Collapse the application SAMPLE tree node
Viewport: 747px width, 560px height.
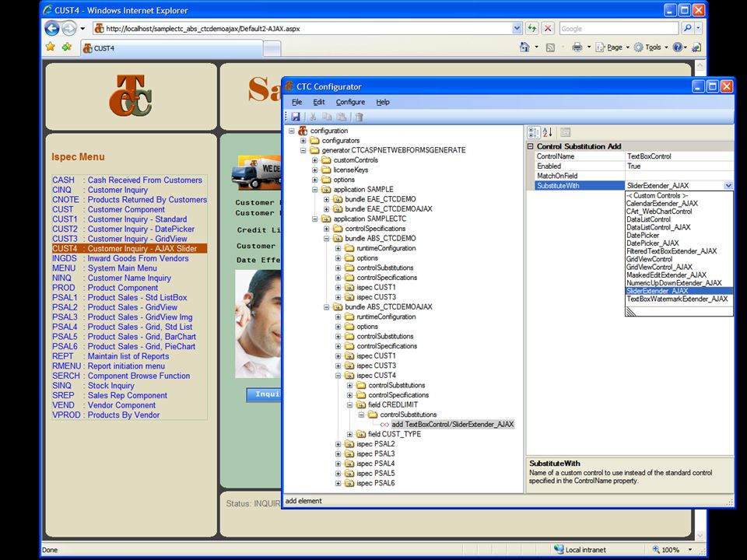pyautogui.click(x=315, y=190)
